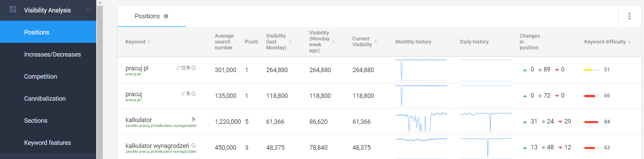Click the sidebar vertical scrollbar thumb

point(100,82)
